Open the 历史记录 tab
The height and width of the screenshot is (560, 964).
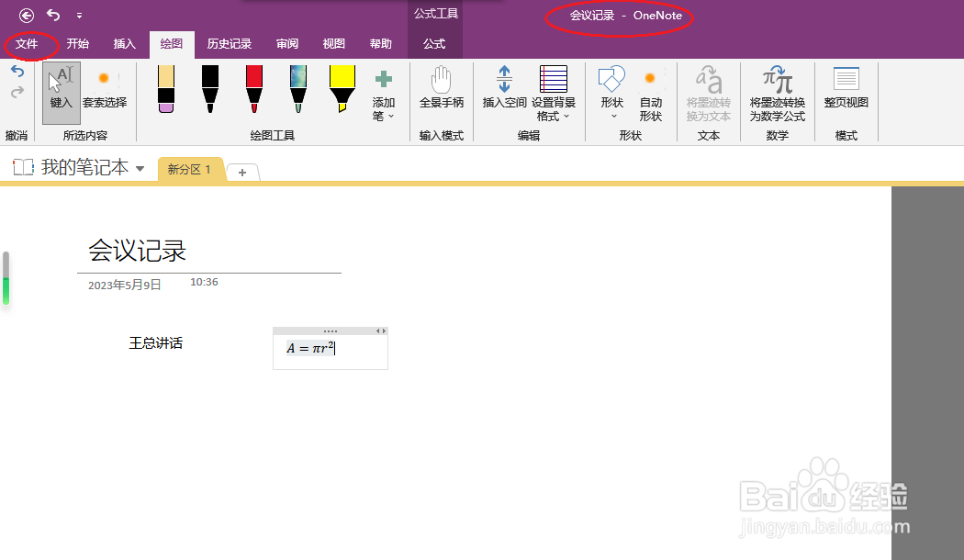(x=230, y=44)
